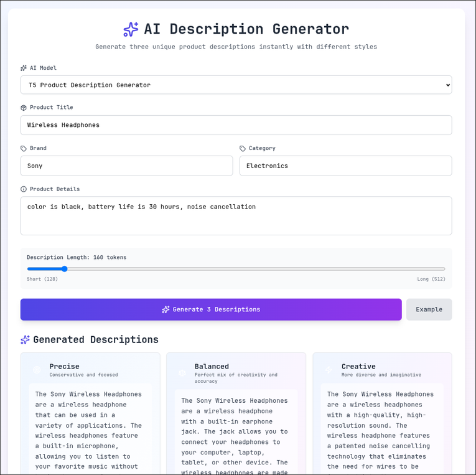Click the Long (512) slider label

431,279
